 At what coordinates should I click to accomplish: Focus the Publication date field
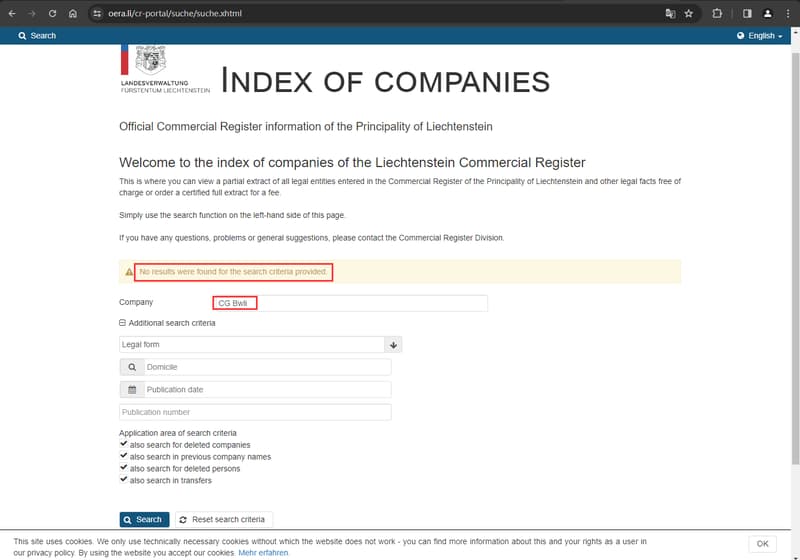(x=268, y=390)
